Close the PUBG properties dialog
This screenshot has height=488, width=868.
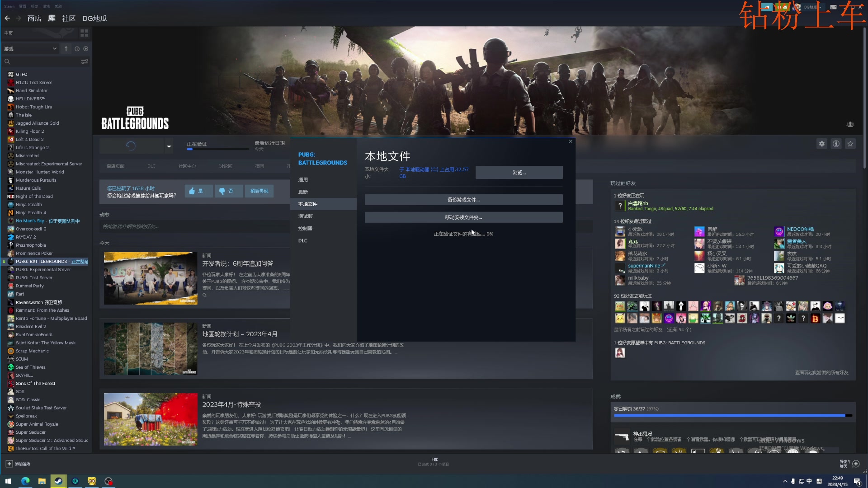point(571,141)
